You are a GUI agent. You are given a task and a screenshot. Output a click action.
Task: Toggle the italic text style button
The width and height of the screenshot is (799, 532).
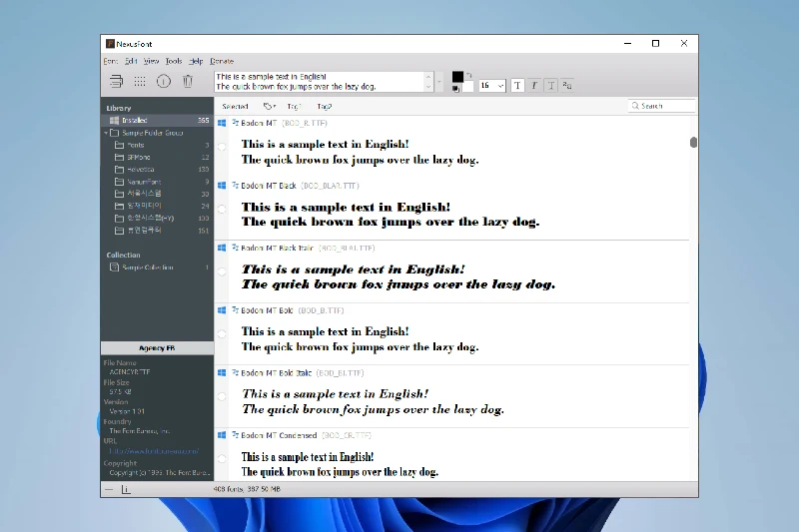pyautogui.click(x=534, y=86)
